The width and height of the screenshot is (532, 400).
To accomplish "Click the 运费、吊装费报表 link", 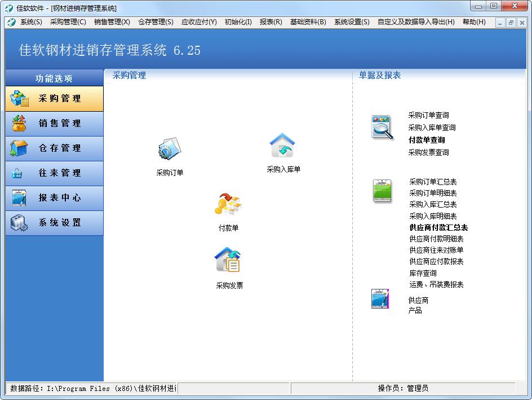I will (x=436, y=284).
